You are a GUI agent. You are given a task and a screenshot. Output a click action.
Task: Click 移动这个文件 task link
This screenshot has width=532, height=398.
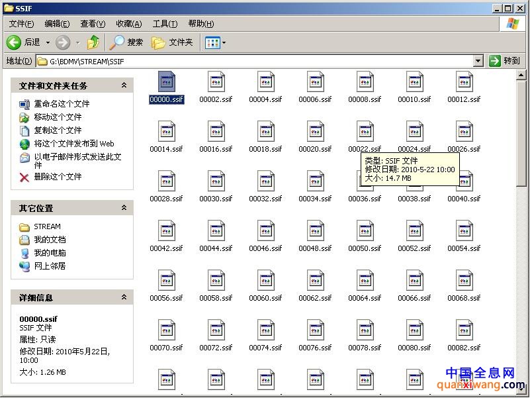pos(58,117)
